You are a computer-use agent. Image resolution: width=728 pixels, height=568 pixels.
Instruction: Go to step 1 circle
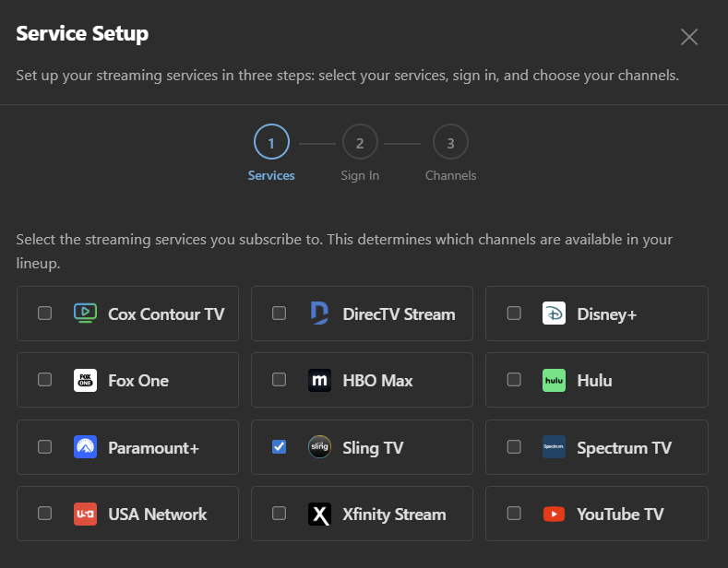271,142
